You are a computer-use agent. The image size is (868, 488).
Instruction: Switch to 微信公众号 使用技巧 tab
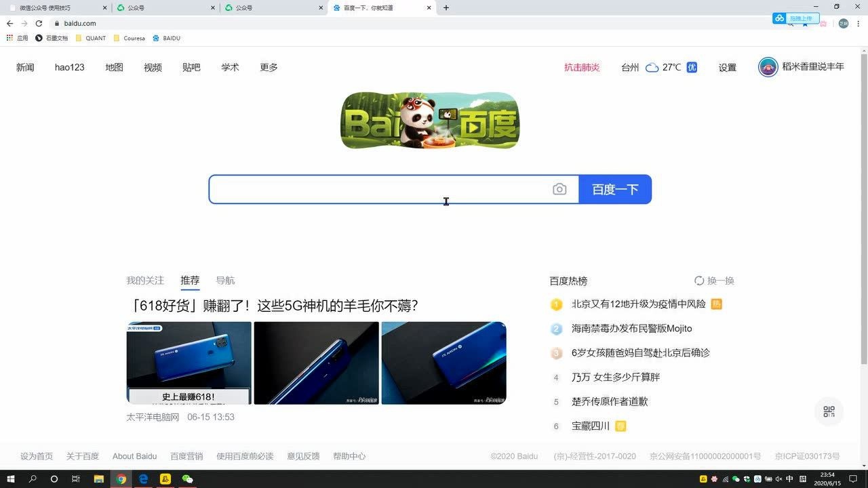[56, 8]
